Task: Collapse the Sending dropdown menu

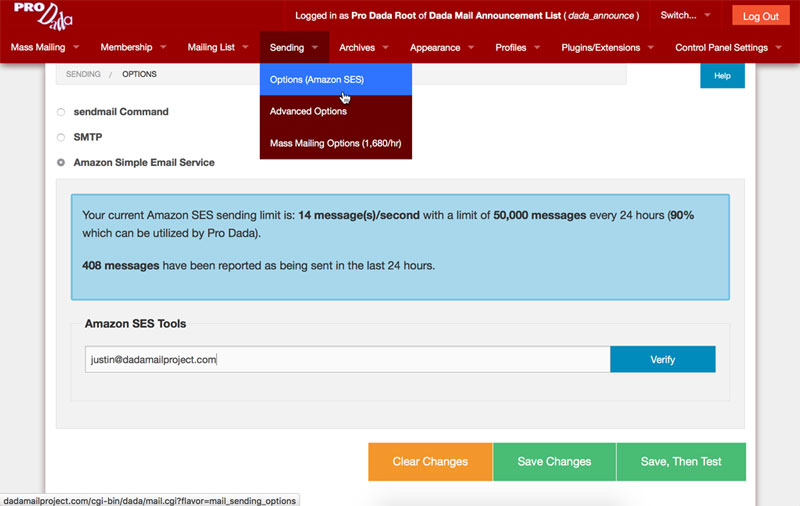Action: point(294,47)
